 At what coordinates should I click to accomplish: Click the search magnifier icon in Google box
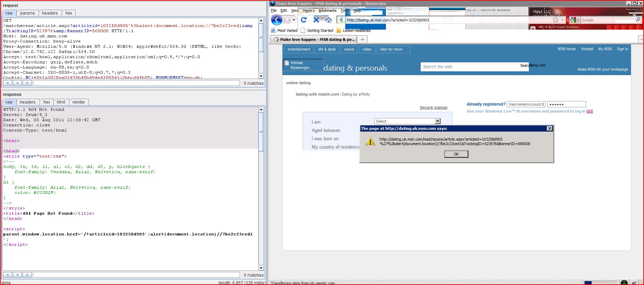point(638,20)
